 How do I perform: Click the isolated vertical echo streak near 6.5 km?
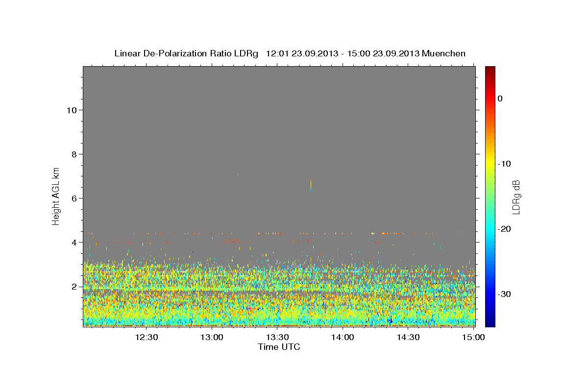(x=311, y=184)
